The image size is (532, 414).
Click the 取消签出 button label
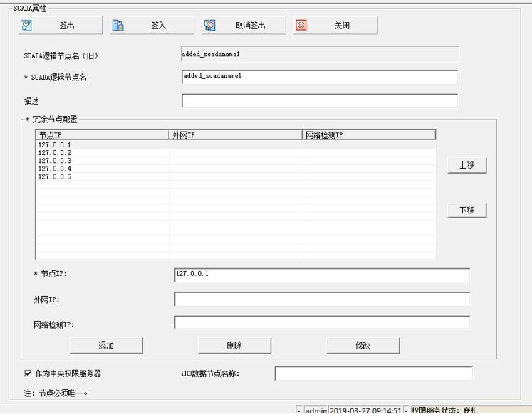251,26
